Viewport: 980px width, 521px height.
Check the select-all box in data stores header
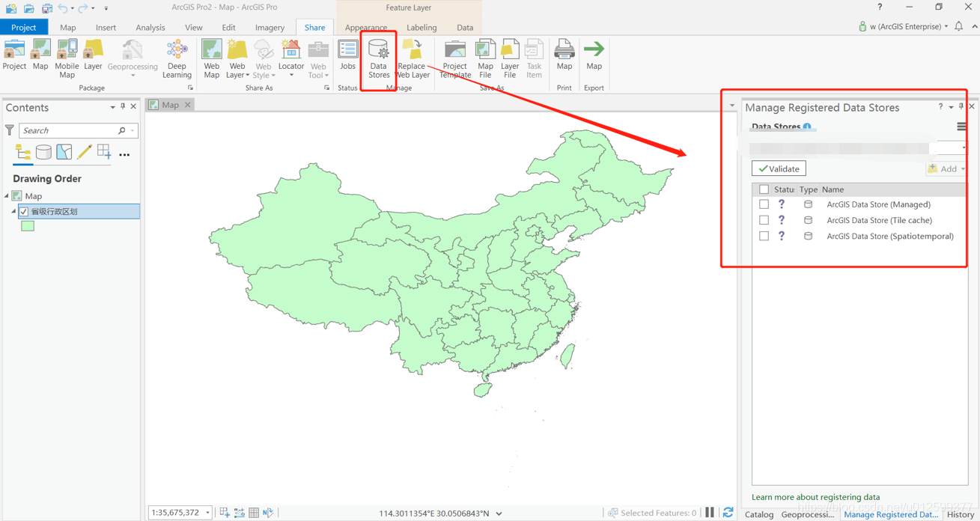coord(764,189)
